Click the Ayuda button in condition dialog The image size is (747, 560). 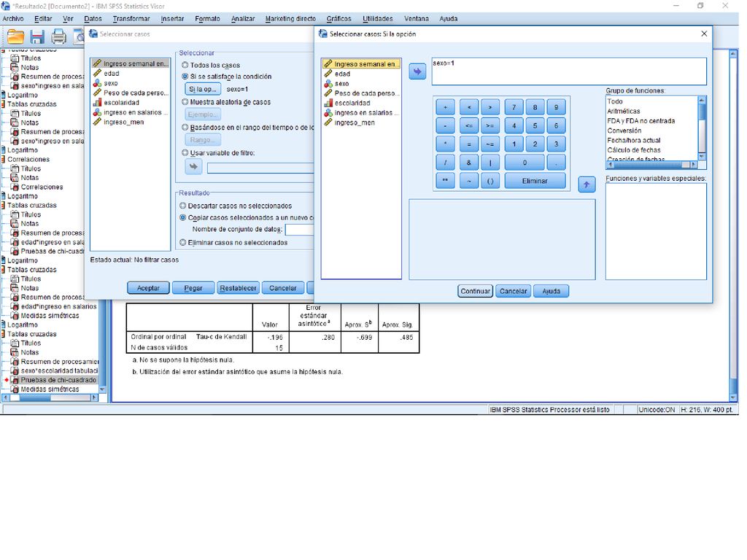551,291
